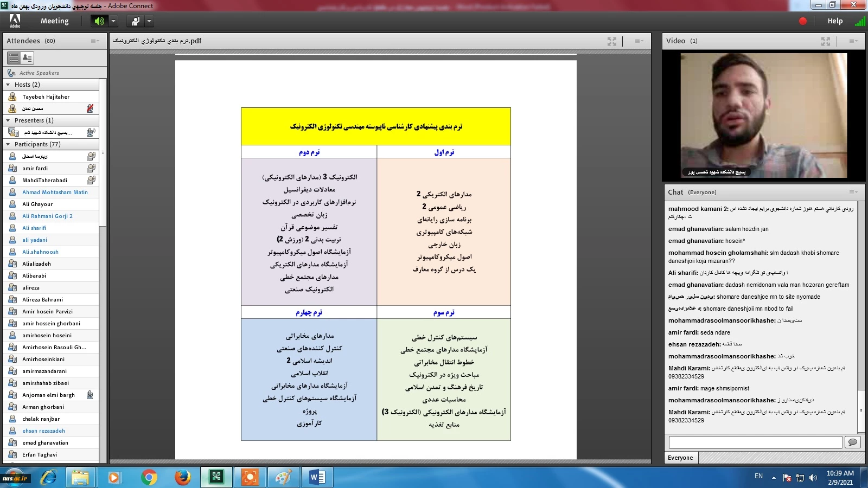
Task: Switch attendees to status view
Action: coord(27,57)
